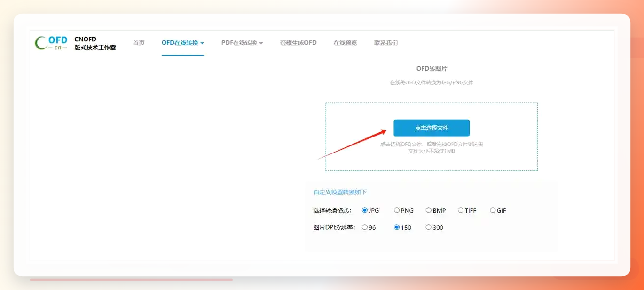Click the 图片DPI分辨率 label

[334, 227]
